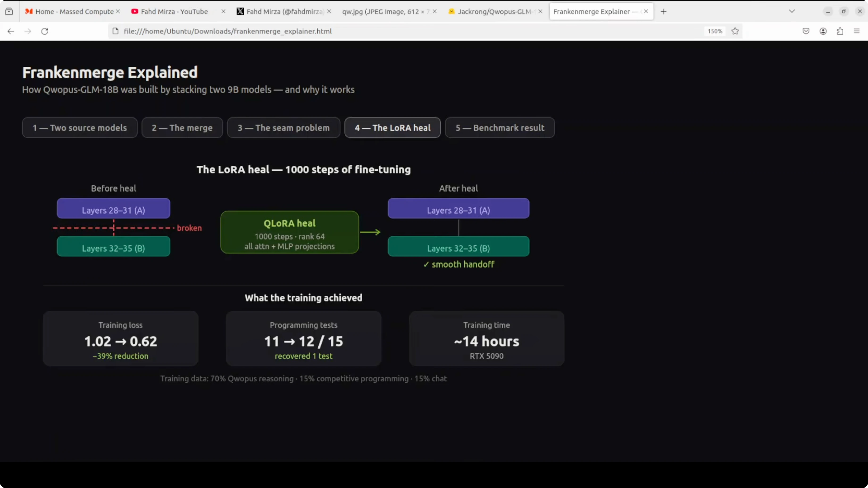
Task: Open Firefox View icon at top-left
Action: tap(9, 12)
